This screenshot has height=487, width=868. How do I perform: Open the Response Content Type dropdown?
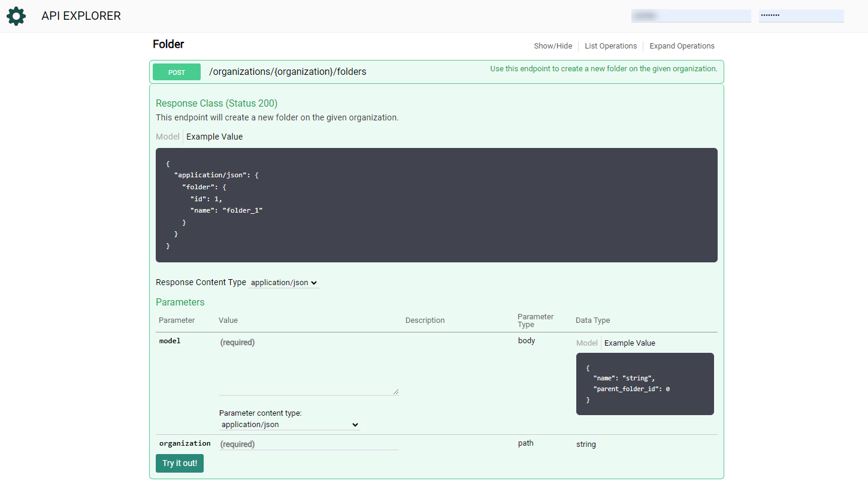(x=284, y=283)
